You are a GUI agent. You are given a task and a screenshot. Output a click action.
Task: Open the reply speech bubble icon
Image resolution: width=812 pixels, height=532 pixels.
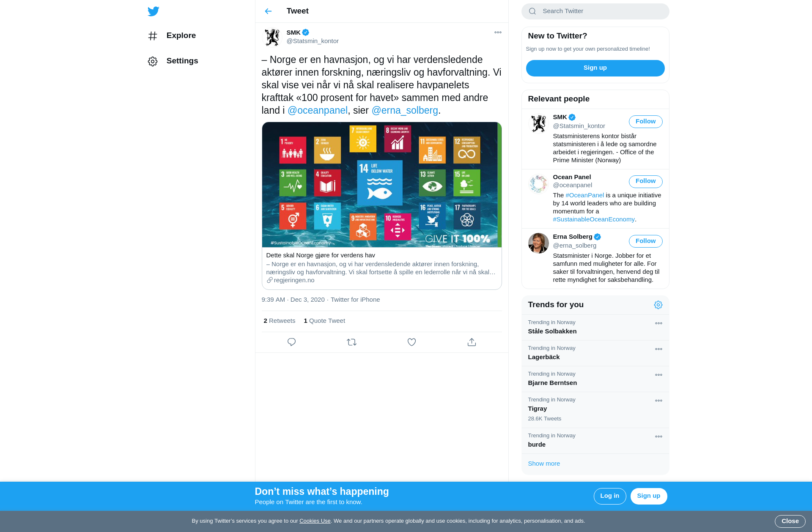(x=291, y=342)
